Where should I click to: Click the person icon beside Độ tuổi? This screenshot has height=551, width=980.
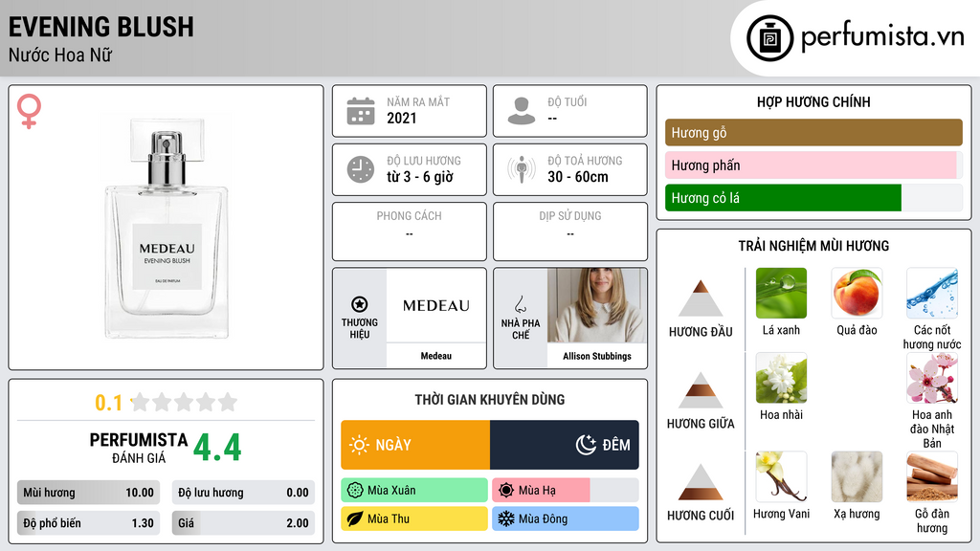point(522,111)
